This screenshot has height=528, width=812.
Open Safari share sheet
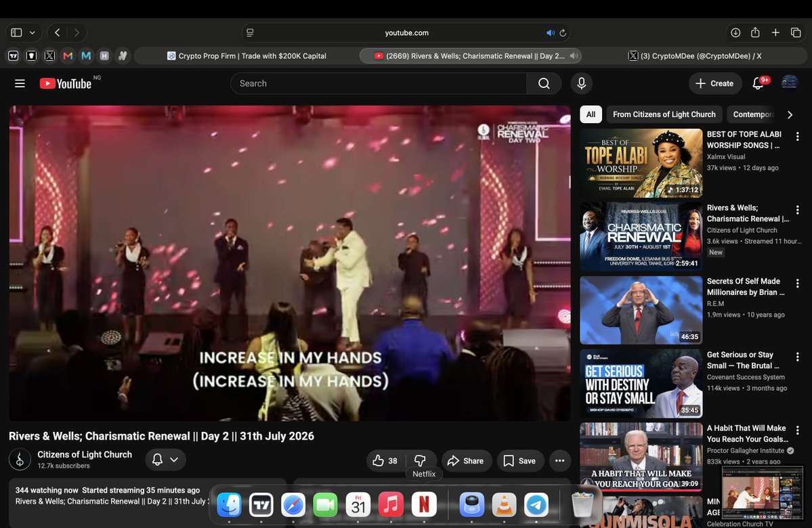(756, 32)
